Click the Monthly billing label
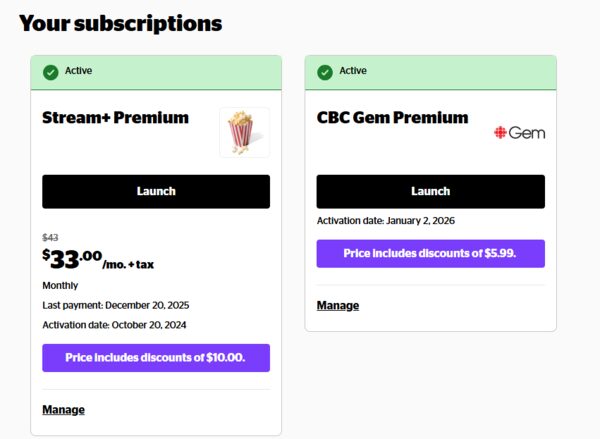This screenshot has height=439, width=600. click(x=60, y=285)
